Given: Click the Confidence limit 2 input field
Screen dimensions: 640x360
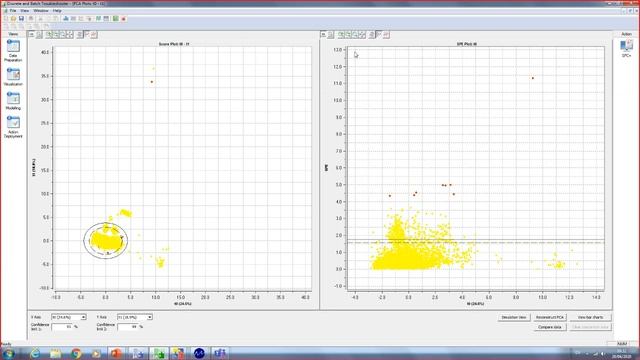Looking at the screenshot, I should 128,327.
